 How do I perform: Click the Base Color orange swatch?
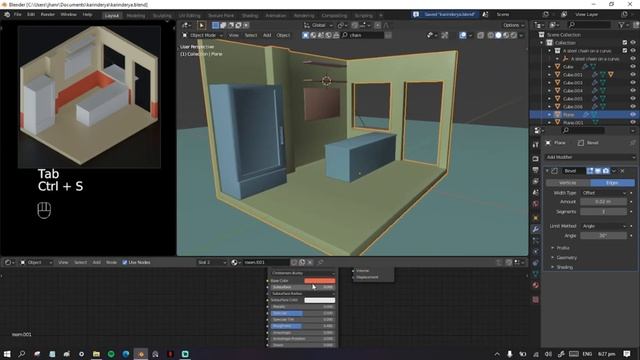pos(320,281)
